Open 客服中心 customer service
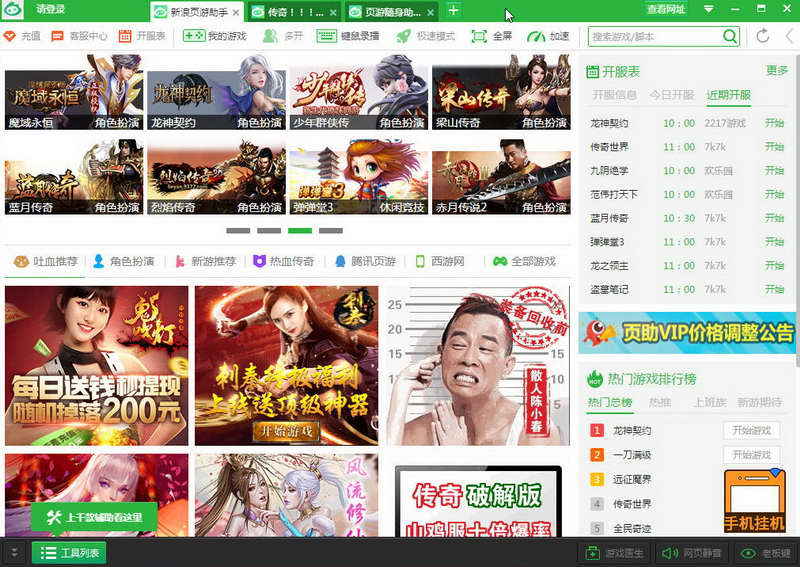 (80, 36)
